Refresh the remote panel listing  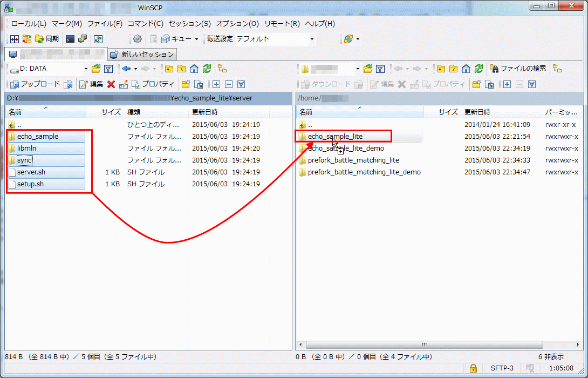tap(478, 69)
